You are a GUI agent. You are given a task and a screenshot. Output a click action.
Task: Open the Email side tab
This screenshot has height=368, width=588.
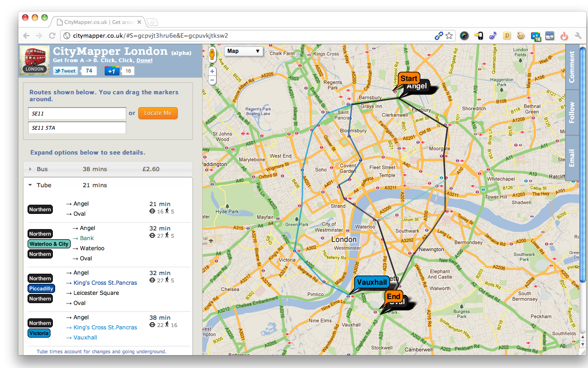point(572,158)
